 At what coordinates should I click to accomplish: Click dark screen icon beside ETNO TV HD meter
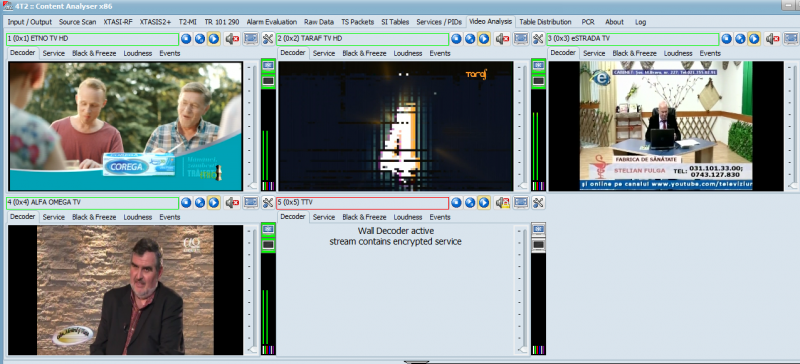coord(268,81)
